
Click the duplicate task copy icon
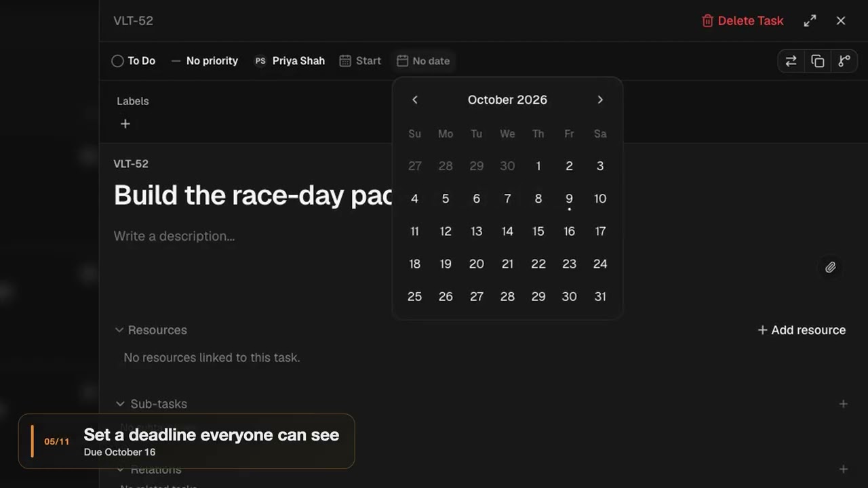click(818, 61)
